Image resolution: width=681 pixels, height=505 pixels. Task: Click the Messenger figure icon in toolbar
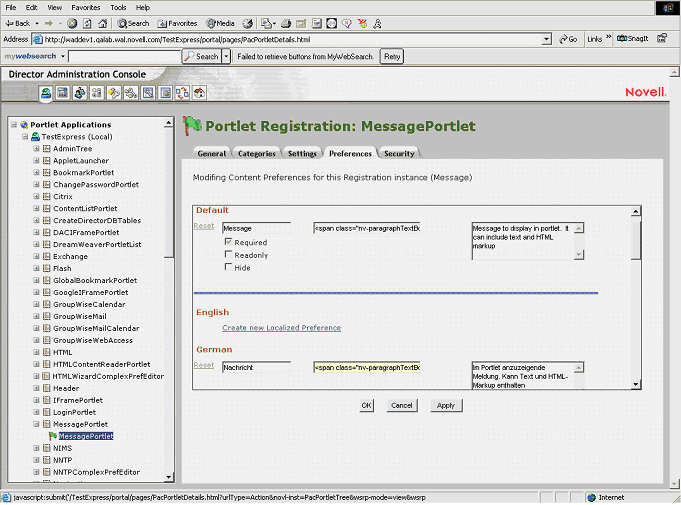[377, 23]
